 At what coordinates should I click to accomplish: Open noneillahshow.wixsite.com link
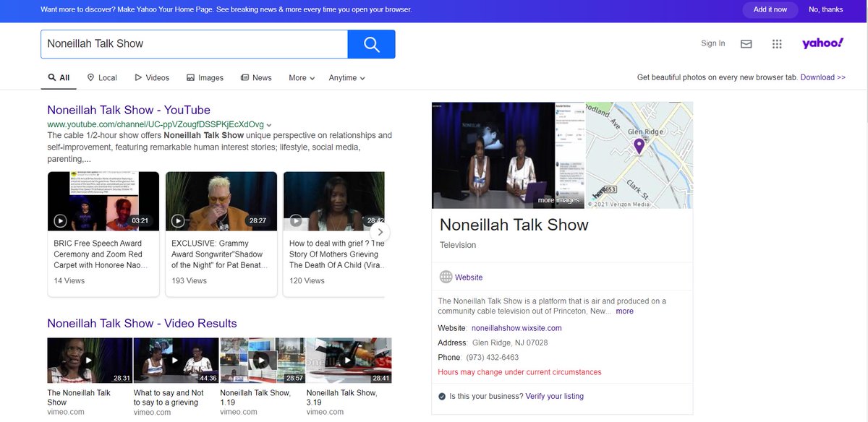tap(516, 328)
